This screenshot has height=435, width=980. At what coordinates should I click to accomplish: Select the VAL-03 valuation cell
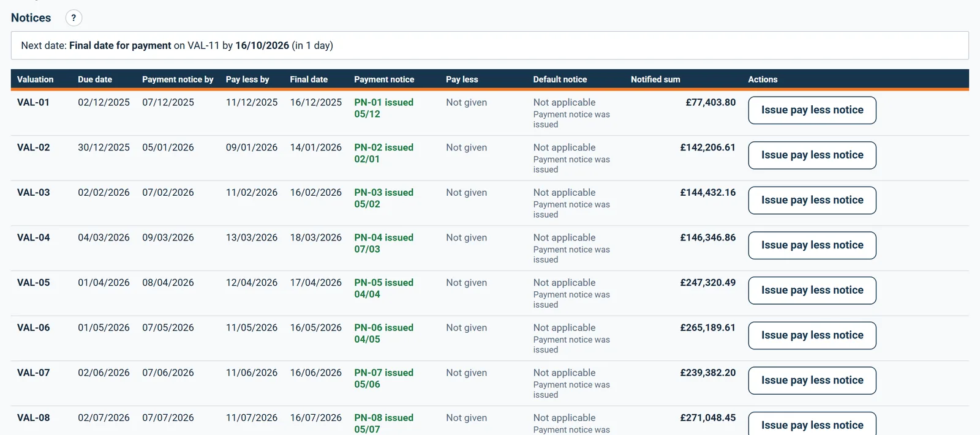[33, 192]
